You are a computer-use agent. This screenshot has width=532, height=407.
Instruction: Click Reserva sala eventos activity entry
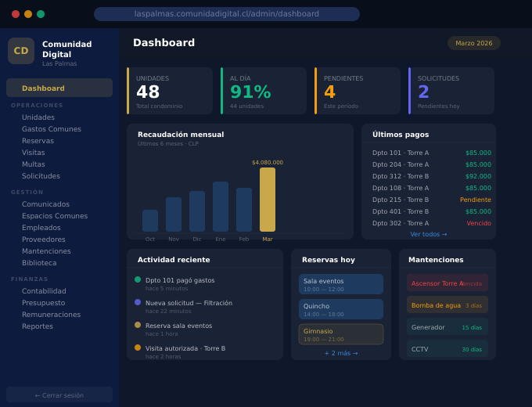click(x=178, y=326)
